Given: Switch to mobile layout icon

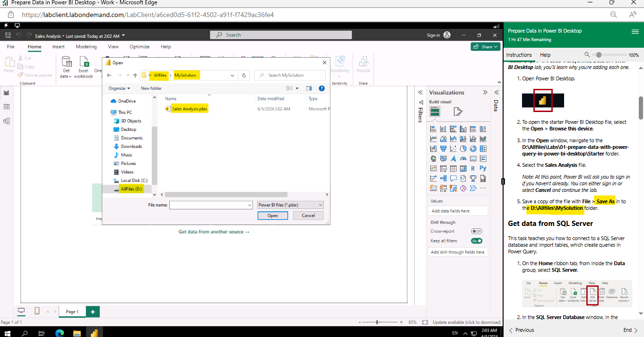Looking at the screenshot, I should tap(37, 311).
